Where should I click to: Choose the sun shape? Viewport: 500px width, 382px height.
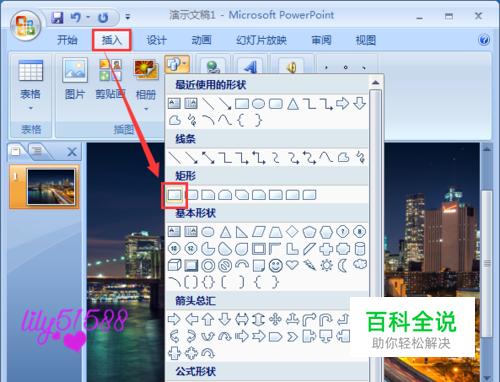tap(326, 265)
